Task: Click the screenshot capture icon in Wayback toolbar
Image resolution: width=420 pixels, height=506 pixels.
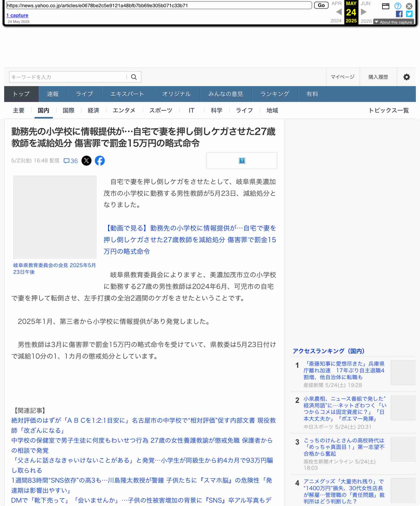Action: (x=385, y=6)
